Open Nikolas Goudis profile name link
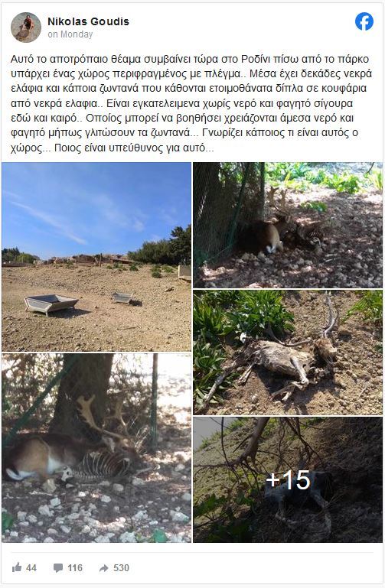The width and height of the screenshot is (385, 588). click(x=88, y=21)
